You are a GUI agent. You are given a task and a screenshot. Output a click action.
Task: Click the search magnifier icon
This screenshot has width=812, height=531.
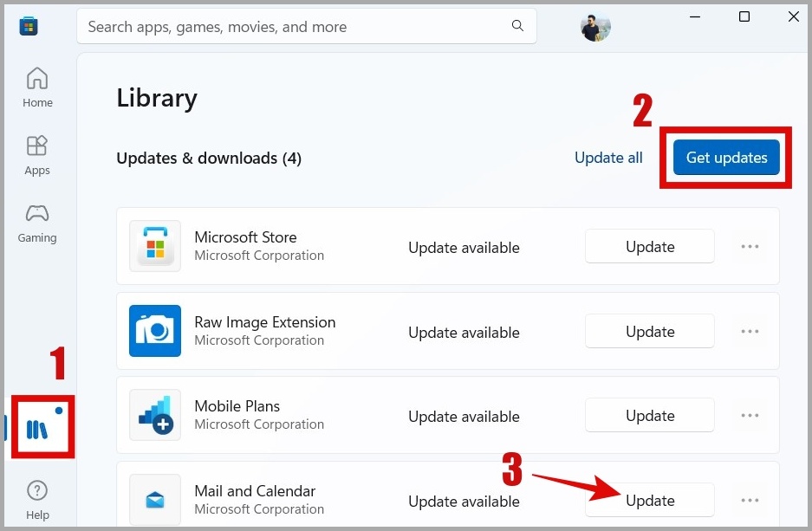[517, 26]
